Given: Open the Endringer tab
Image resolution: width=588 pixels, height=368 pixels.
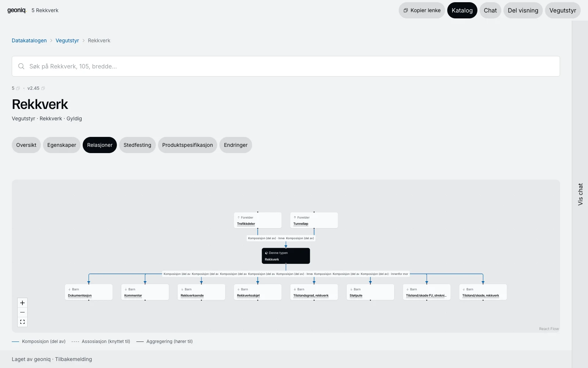Looking at the screenshot, I should pyautogui.click(x=236, y=145).
